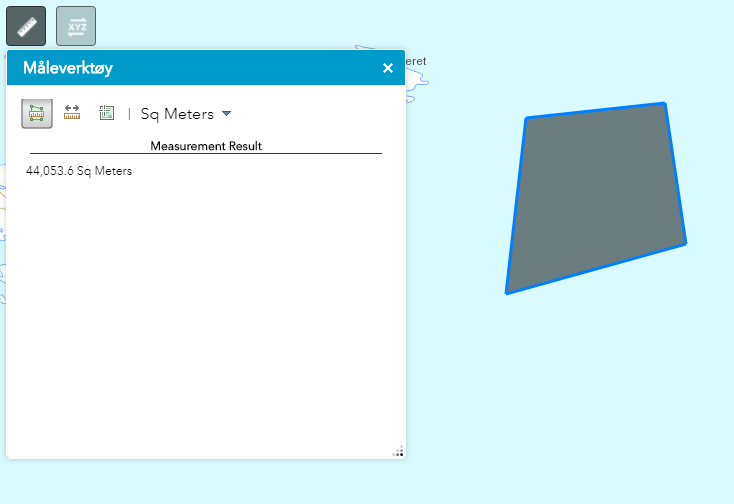Click the bottom-left vertex of the polygon
Screen dimensions: 734x504
[x=507, y=294]
